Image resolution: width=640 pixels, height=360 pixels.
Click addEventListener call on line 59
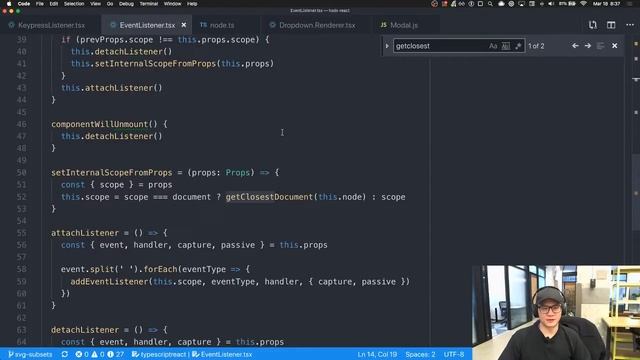[x=109, y=282]
